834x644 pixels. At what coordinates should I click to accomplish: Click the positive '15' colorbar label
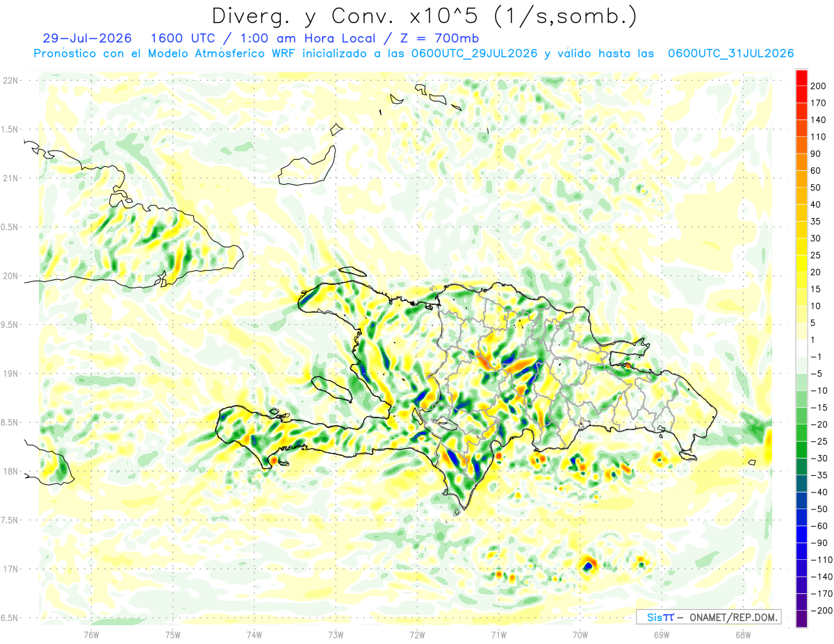(x=816, y=289)
